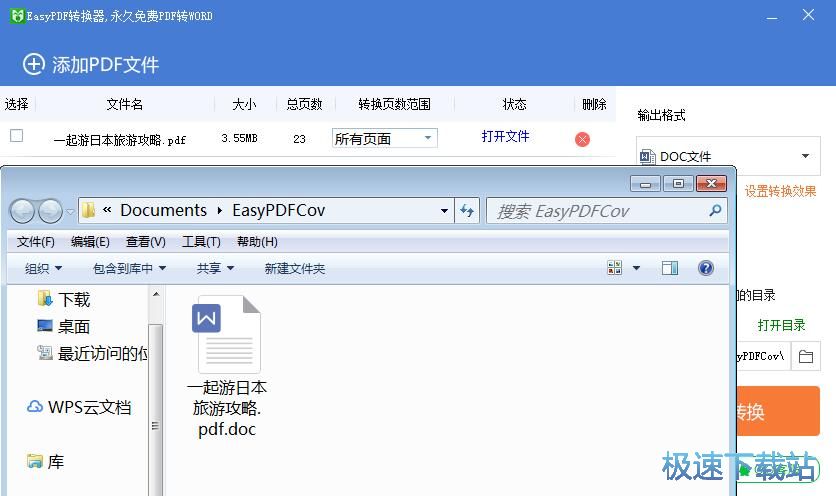Open the 包含到库中 dropdown
836x496 pixels.
[129, 268]
